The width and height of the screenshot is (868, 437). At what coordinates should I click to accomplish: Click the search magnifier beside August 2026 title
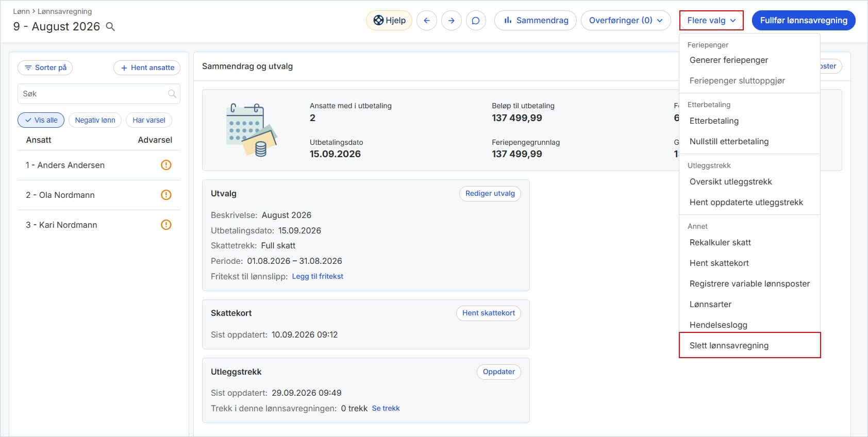(110, 26)
